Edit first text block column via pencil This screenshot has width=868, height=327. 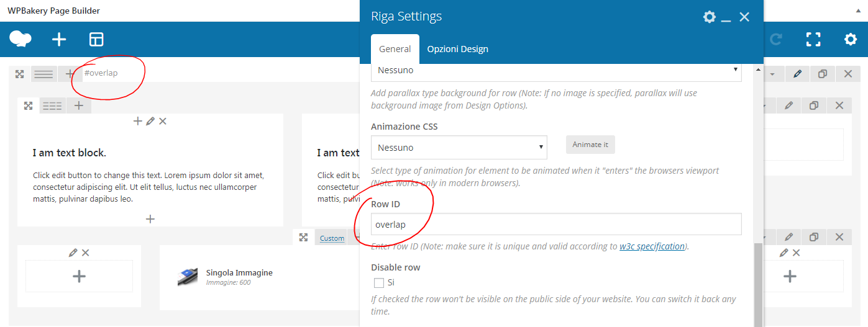pos(150,121)
